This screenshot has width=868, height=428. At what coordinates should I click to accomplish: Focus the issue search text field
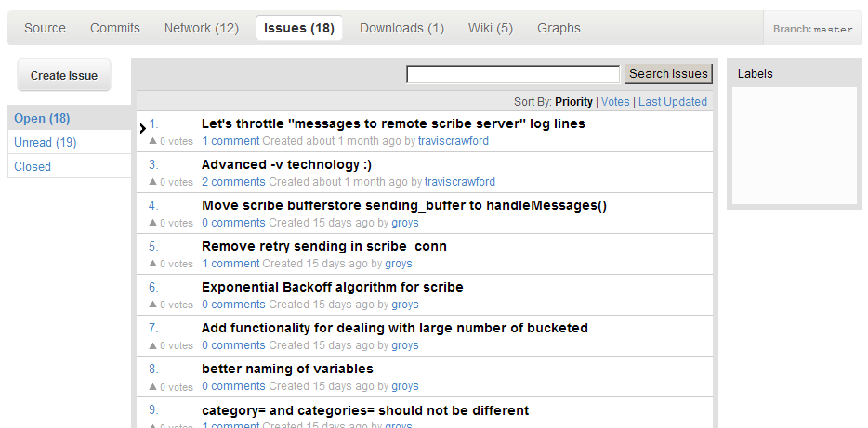click(x=513, y=74)
